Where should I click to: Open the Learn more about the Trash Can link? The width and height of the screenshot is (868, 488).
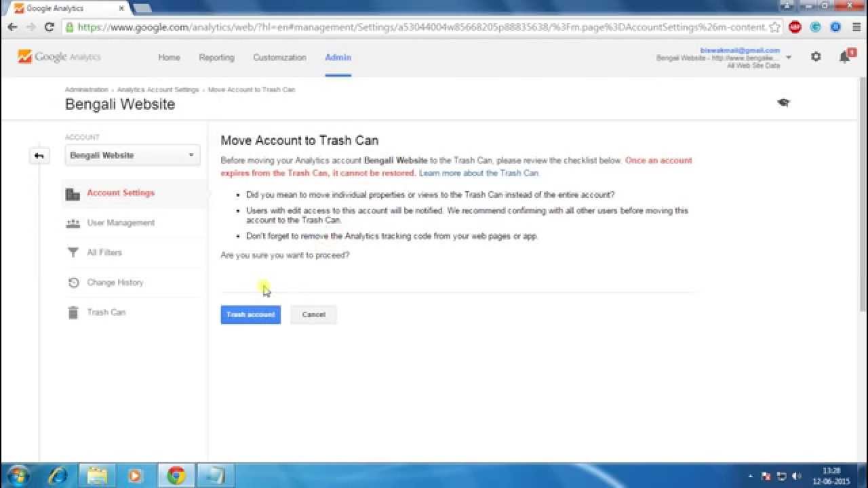479,173
